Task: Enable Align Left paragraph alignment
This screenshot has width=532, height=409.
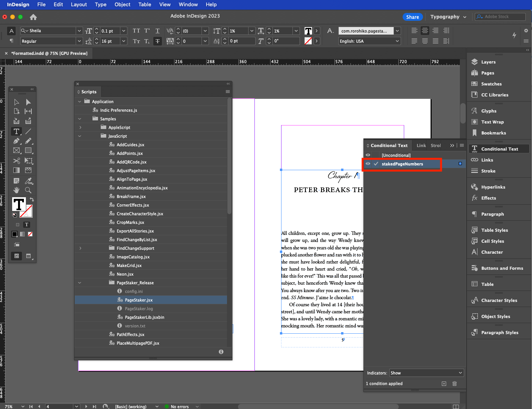Action: (x=414, y=31)
